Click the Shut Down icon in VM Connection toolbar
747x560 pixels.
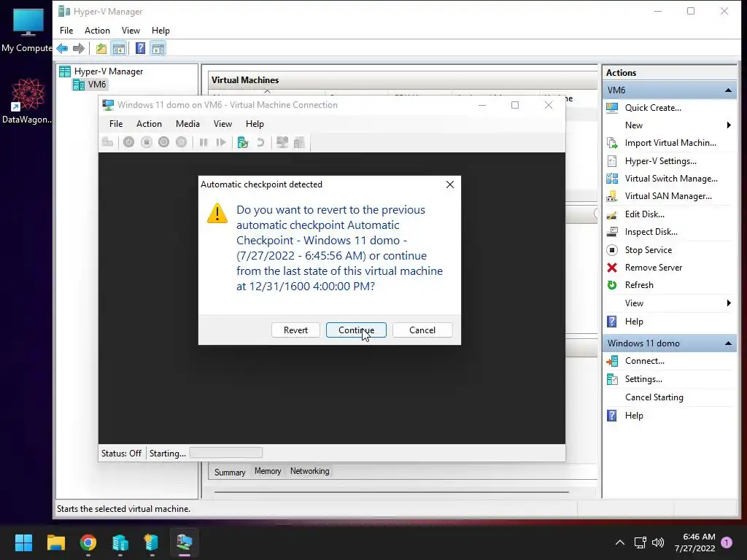click(x=164, y=142)
